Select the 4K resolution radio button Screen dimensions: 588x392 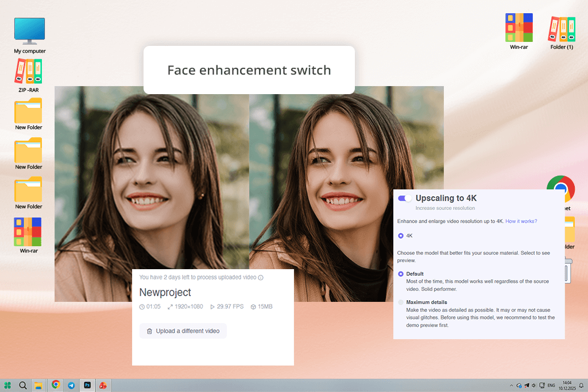[x=400, y=236]
